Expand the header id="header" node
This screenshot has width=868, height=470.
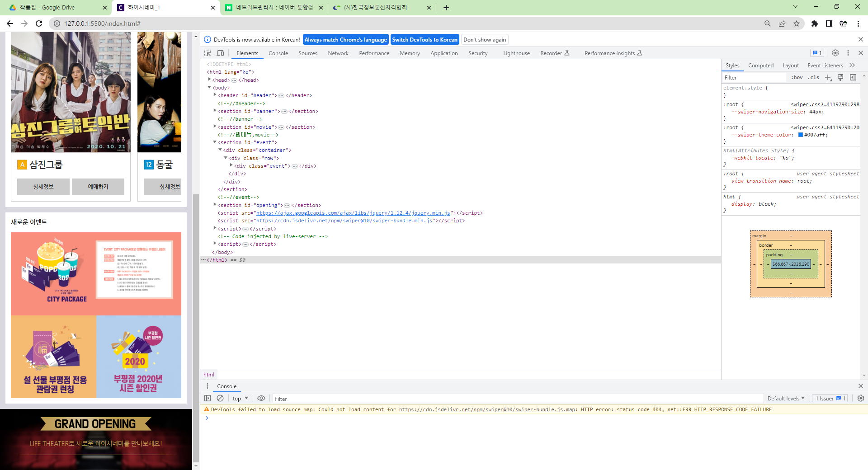click(x=215, y=95)
